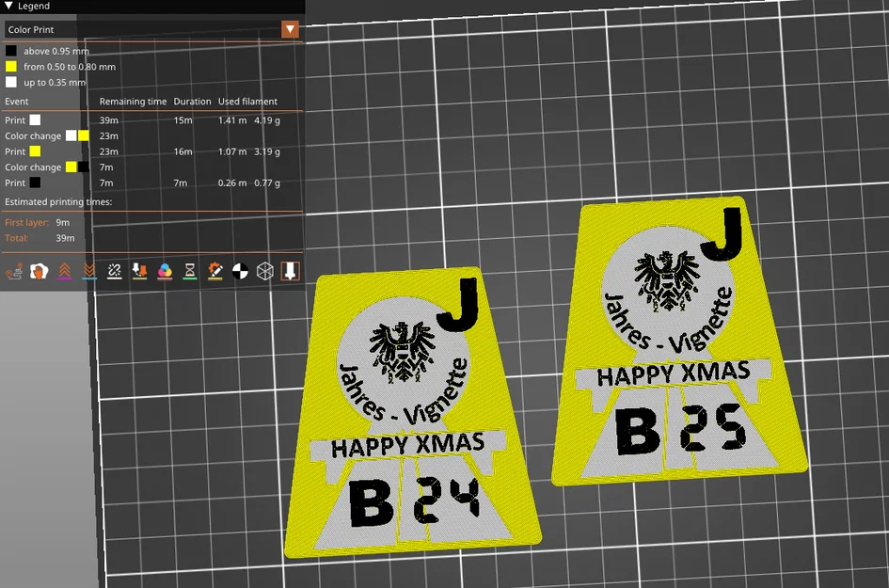Toggle Travel moves visibility icon

tap(14, 272)
